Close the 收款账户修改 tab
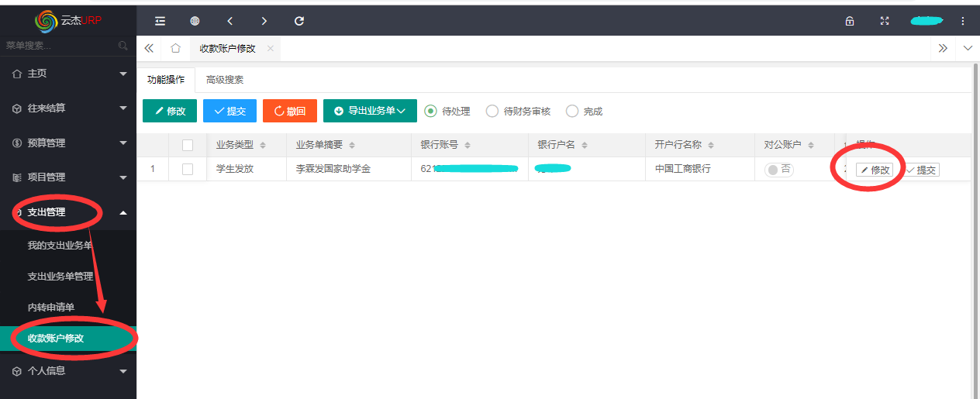This screenshot has width=980, height=399. (x=270, y=48)
